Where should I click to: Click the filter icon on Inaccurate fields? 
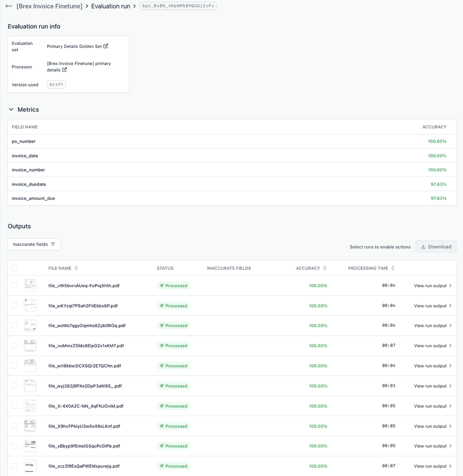point(53,244)
